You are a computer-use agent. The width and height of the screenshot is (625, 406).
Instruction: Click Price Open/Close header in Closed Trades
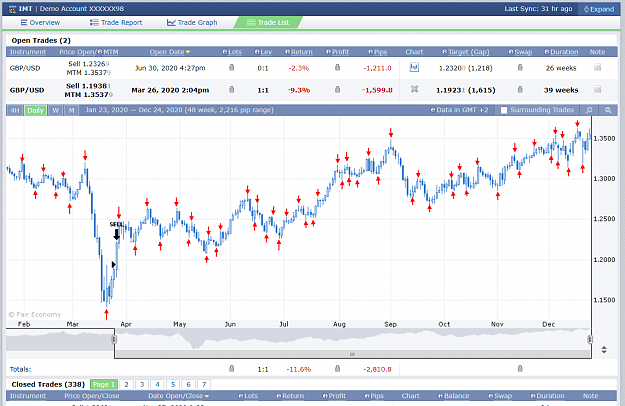[92, 396]
